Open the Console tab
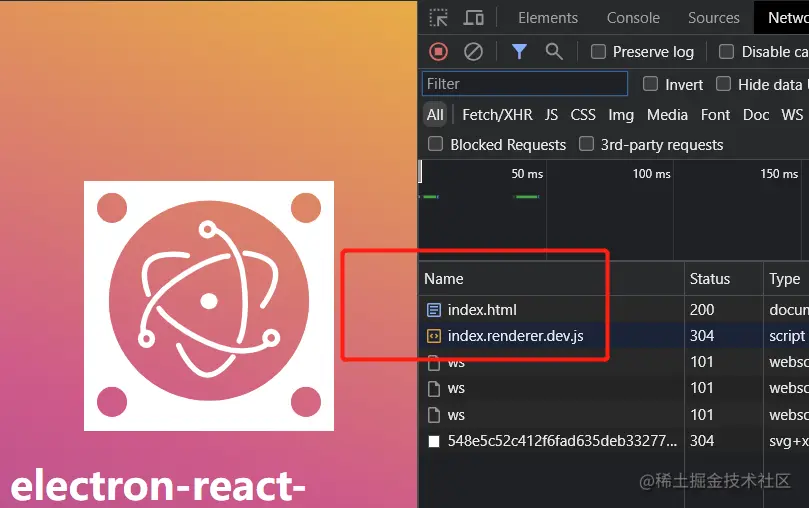 (633, 18)
